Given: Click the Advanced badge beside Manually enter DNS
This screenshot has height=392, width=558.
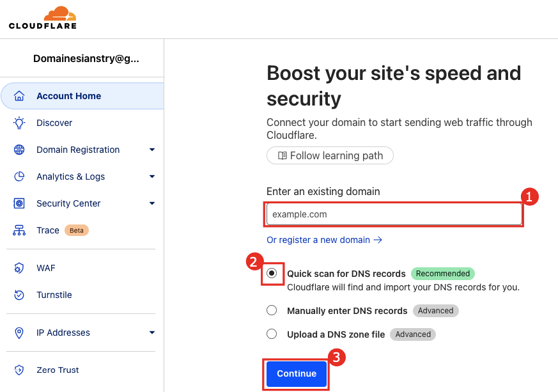Looking at the screenshot, I should pyautogui.click(x=435, y=311).
